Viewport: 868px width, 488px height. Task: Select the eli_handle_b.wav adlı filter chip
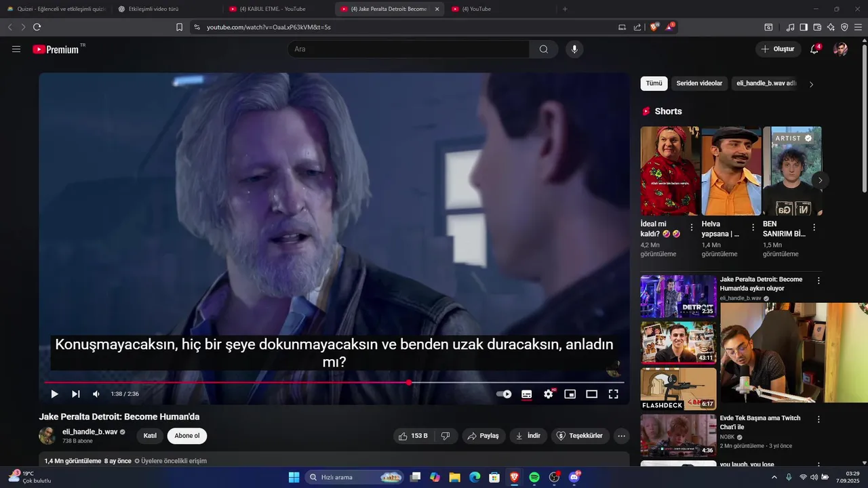click(766, 83)
